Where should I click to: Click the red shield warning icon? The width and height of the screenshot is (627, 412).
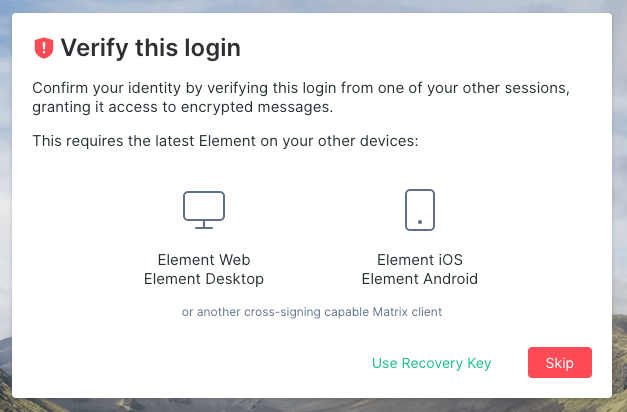[x=44, y=47]
